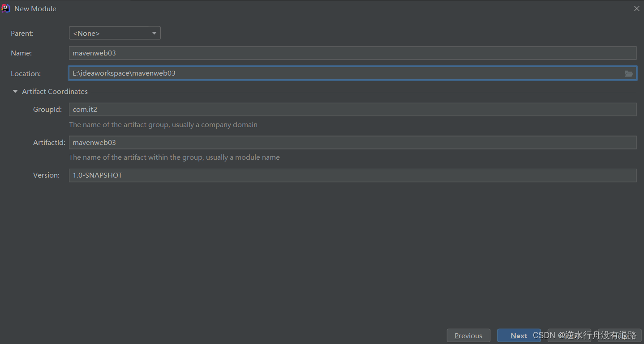The image size is (644, 344).
Task: Go back with the Previous button
Action: (x=468, y=336)
